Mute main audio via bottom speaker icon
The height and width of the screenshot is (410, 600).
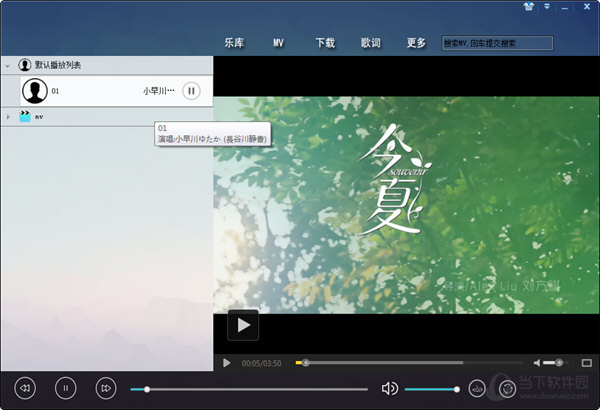click(390, 389)
